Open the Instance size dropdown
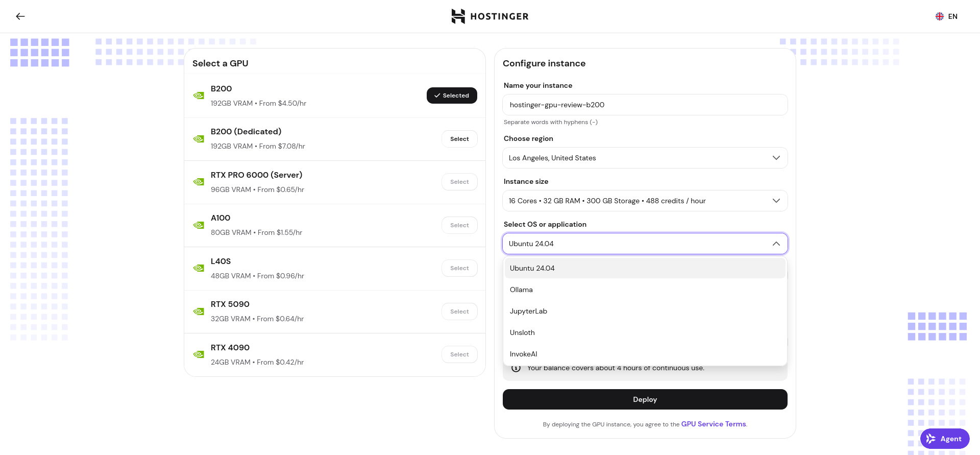This screenshot has width=980, height=455. 645,201
